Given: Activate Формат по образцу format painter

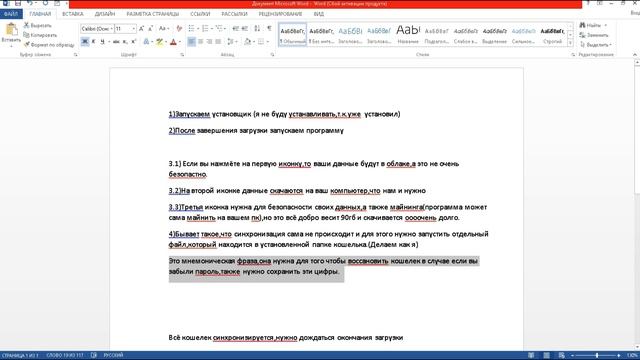Looking at the screenshot, I should (49, 44).
